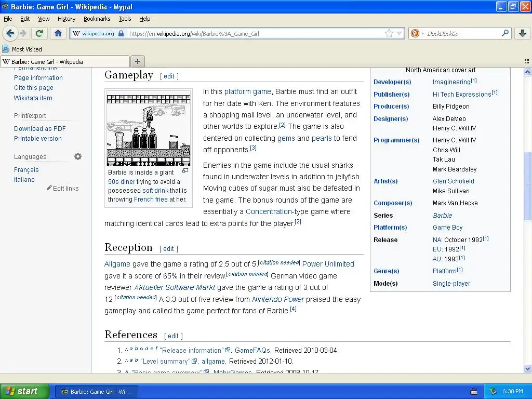Open the History menu
Image resolution: width=532 pixels, height=399 pixels.
coord(66,19)
